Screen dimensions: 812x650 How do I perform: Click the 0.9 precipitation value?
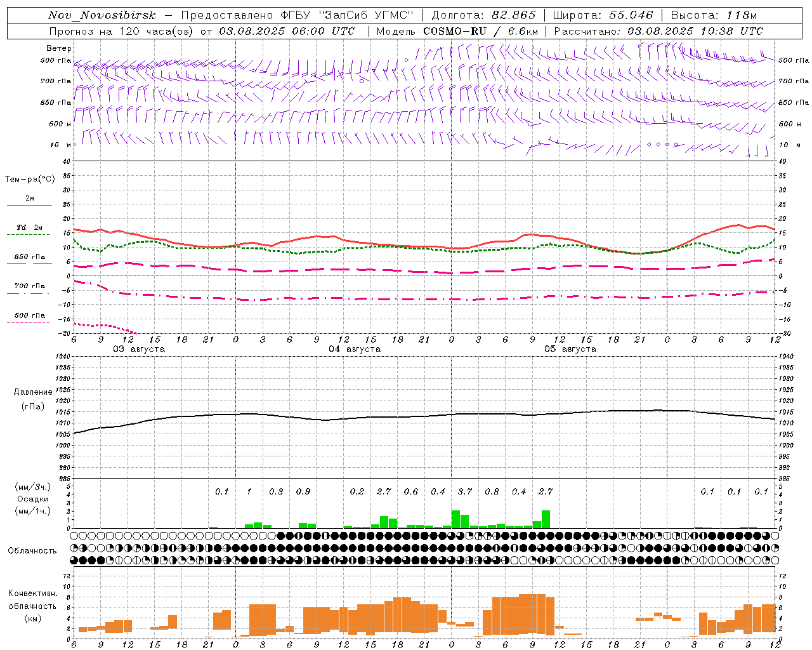(x=303, y=491)
